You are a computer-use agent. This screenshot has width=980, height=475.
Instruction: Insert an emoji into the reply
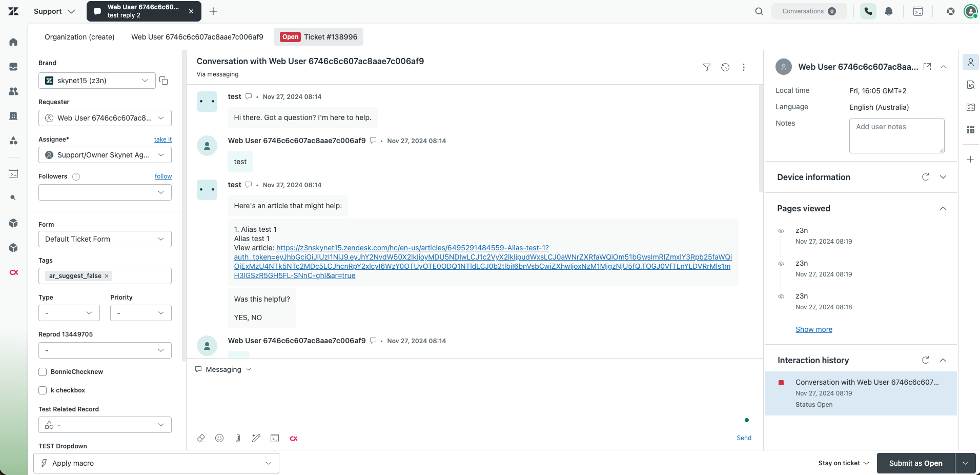219,438
